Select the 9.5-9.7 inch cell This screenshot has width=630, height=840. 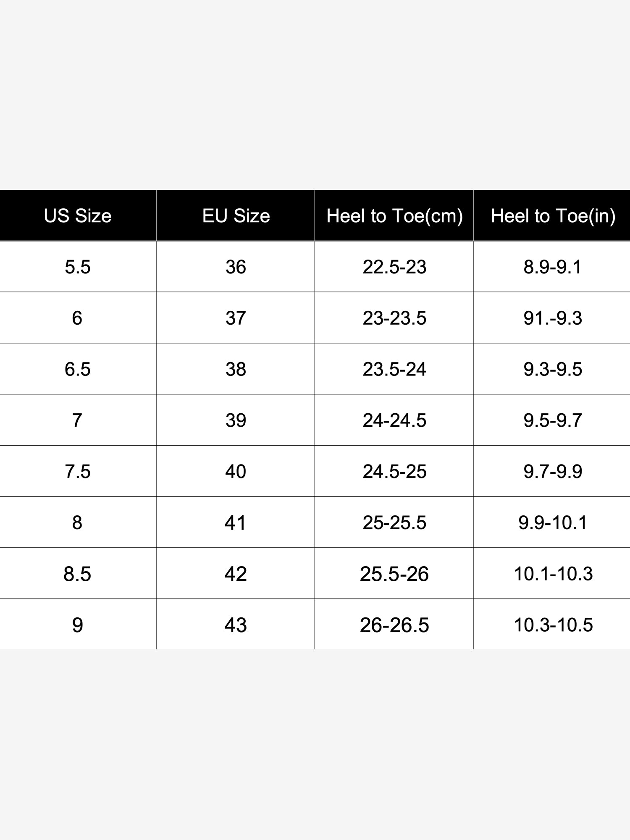pyautogui.click(x=552, y=420)
